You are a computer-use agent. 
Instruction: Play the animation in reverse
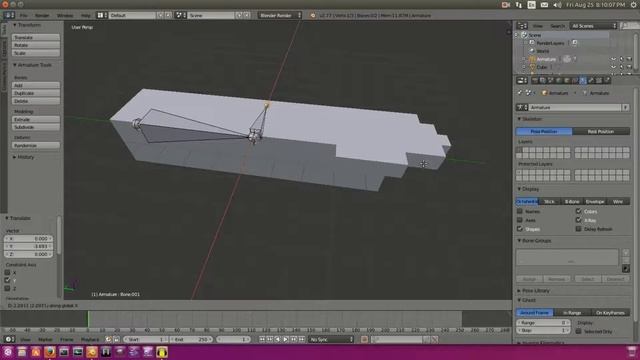(x=278, y=339)
